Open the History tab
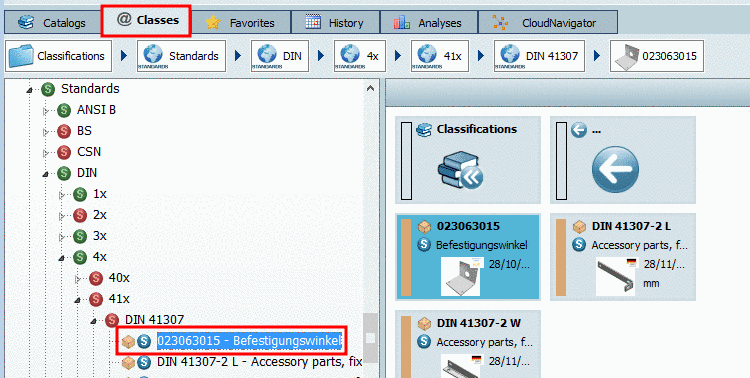750x378 pixels. 335,22
